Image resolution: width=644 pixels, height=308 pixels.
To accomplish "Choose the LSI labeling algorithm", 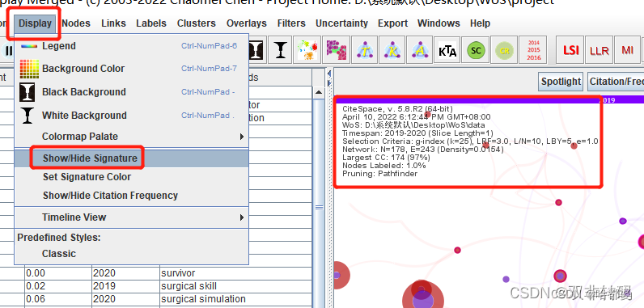I will 570,50.
